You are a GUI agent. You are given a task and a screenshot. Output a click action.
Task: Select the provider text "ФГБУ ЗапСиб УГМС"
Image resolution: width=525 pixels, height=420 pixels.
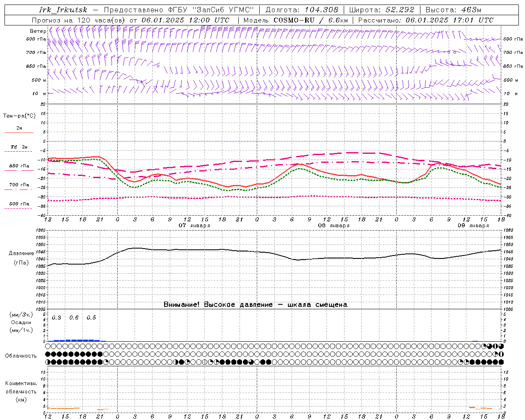point(211,10)
